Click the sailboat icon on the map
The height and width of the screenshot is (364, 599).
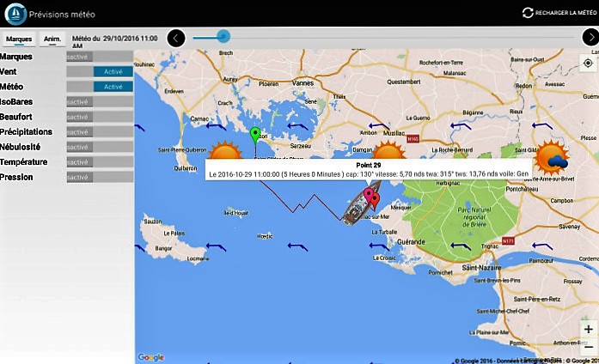pyautogui.click(x=358, y=208)
